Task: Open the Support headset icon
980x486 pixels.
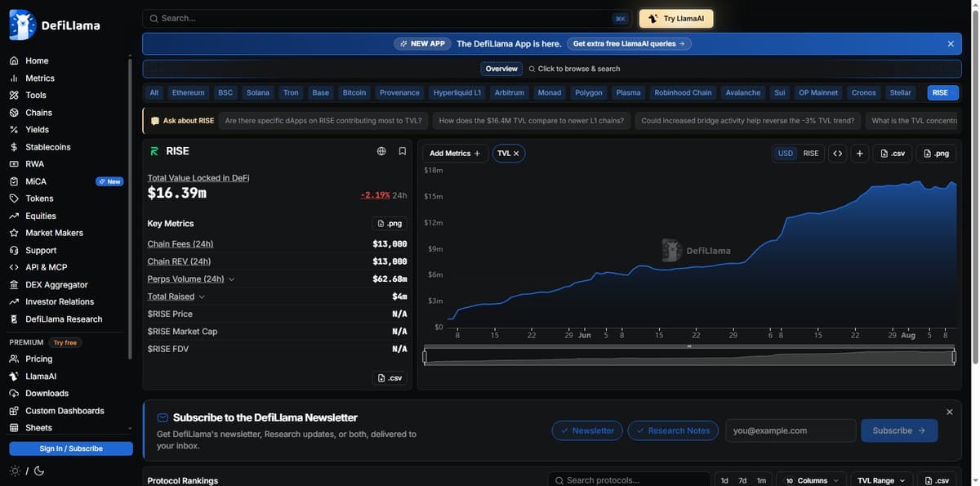Action: [14, 250]
